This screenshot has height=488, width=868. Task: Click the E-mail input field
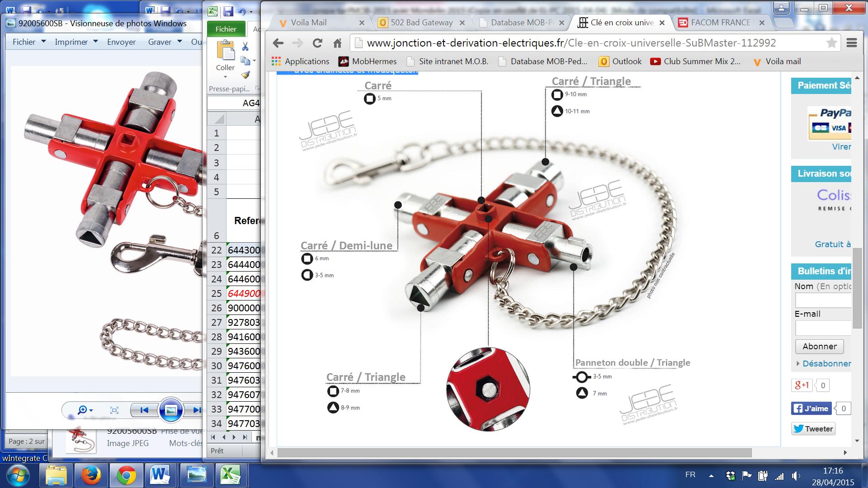[x=823, y=328]
